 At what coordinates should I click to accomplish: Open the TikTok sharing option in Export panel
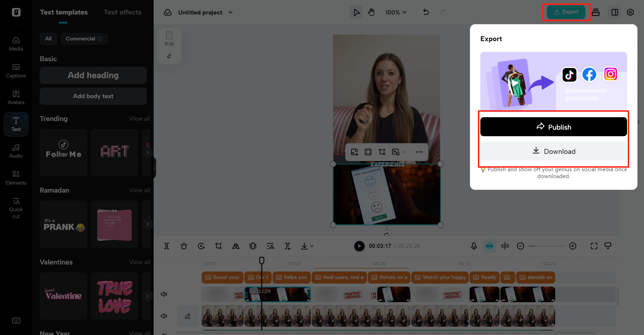(x=569, y=74)
